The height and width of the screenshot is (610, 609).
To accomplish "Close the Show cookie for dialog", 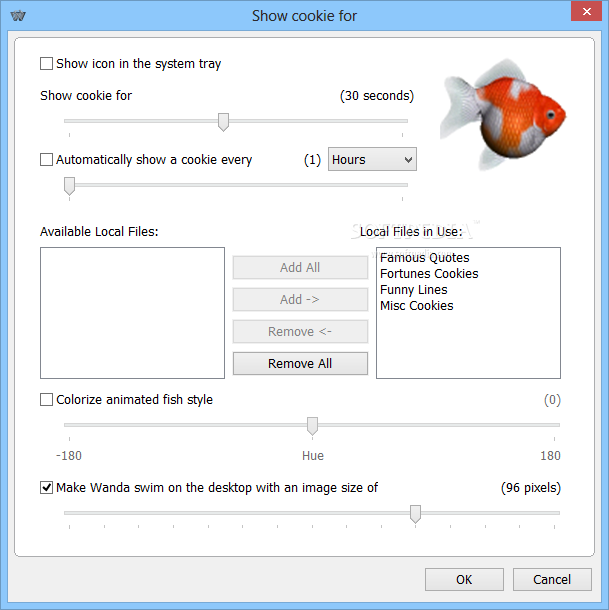I will pos(586,11).
